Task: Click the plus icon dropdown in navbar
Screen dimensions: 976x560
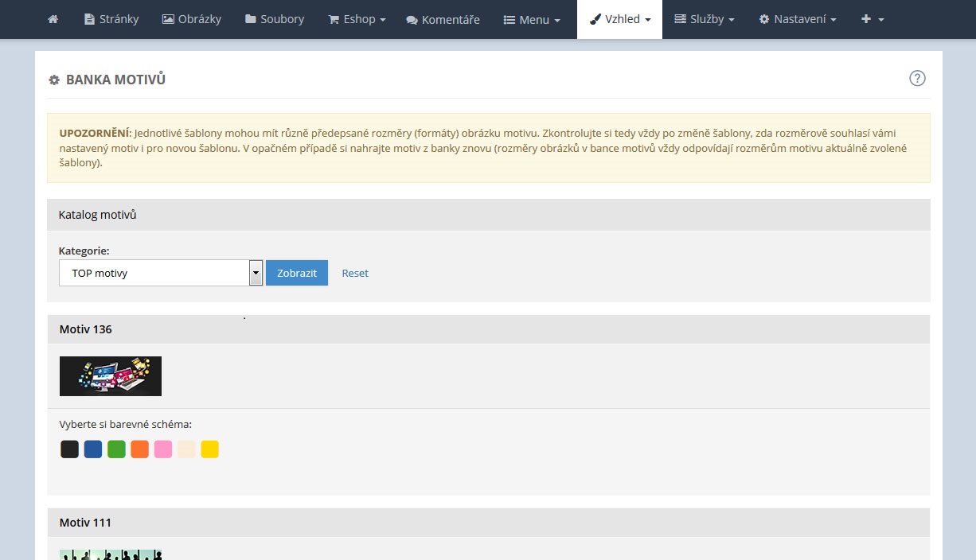Action: (x=873, y=19)
